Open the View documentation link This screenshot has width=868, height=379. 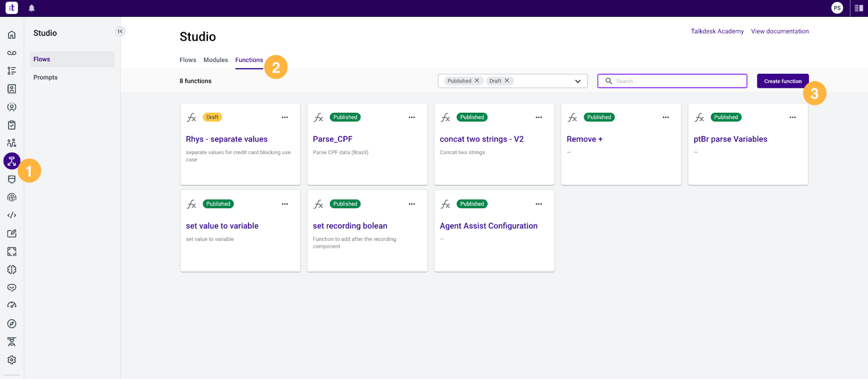(x=780, y=31)
